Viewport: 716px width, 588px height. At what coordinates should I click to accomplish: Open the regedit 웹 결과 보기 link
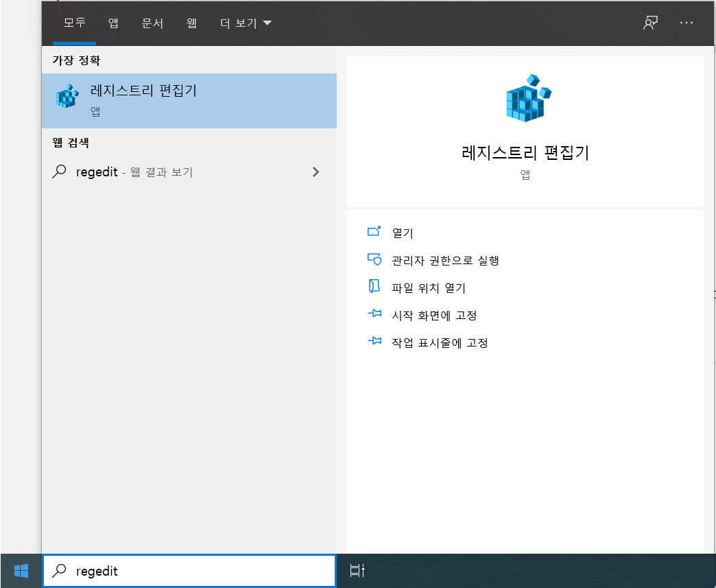(x=134, y=172)
